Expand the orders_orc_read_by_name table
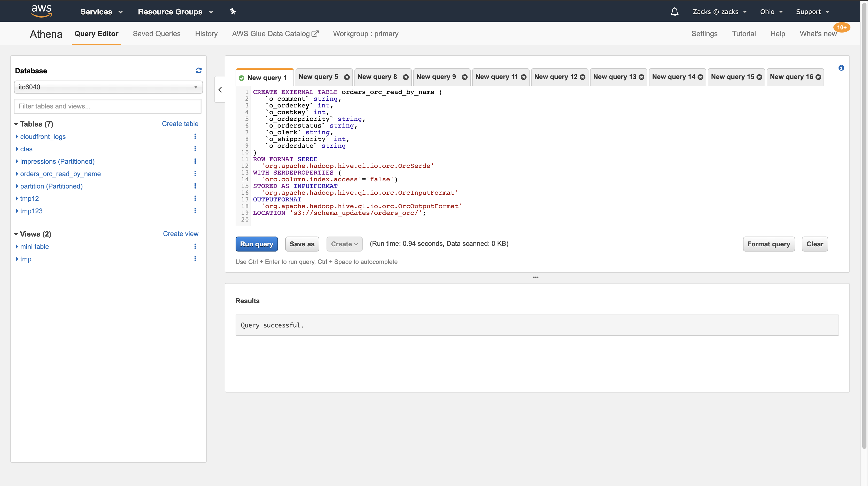The width and height of the screenshot is (868, 486). tap(17, 174)
